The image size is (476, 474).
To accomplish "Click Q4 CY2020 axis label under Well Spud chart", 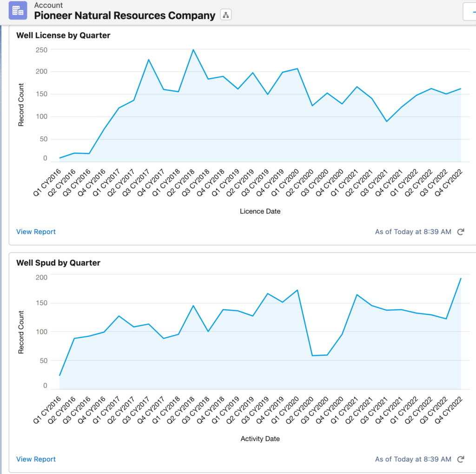I will 330,410.
